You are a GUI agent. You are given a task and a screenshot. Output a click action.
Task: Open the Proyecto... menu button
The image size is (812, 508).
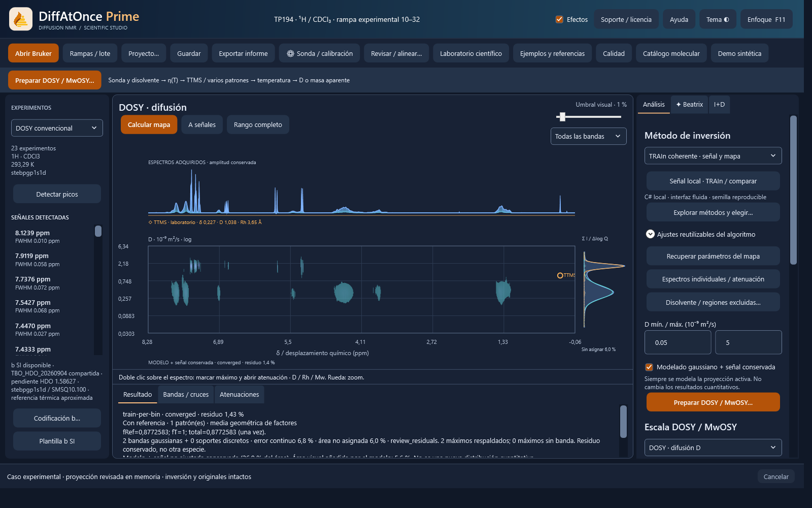(x=144, y=53)
